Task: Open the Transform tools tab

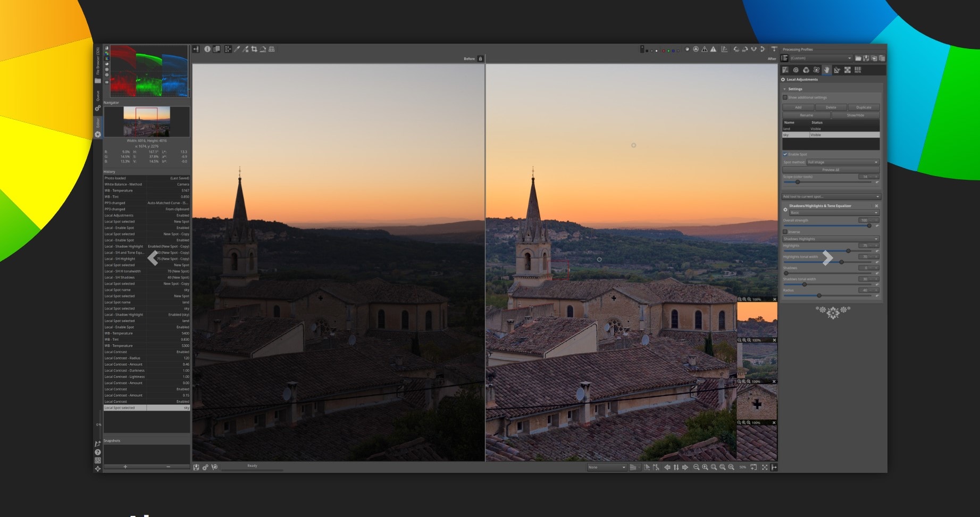Action: point(836,70)
